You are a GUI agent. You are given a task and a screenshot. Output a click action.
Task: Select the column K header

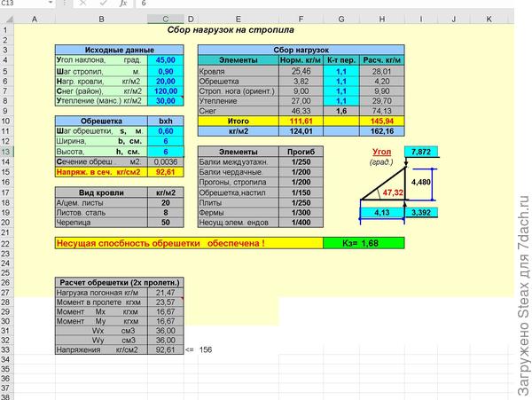(x=489, y=18)
